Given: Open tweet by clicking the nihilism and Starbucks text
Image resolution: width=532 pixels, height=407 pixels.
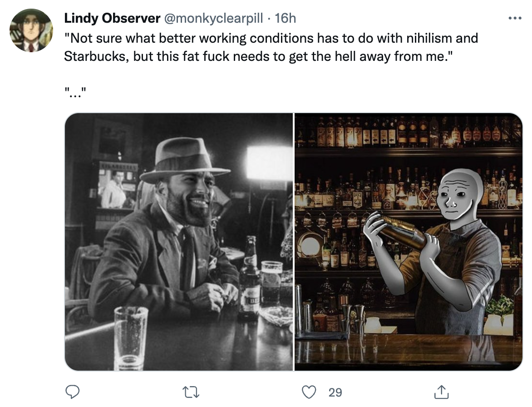Looking at the screenshot, I should point(271,47).
